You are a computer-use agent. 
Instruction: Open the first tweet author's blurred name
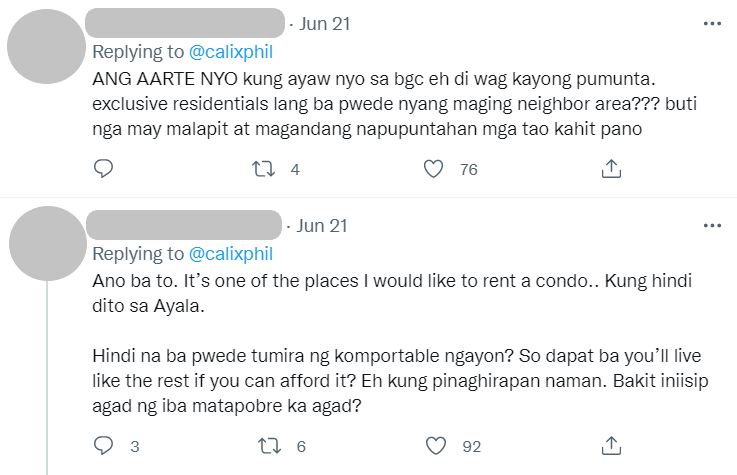(185, 23)
